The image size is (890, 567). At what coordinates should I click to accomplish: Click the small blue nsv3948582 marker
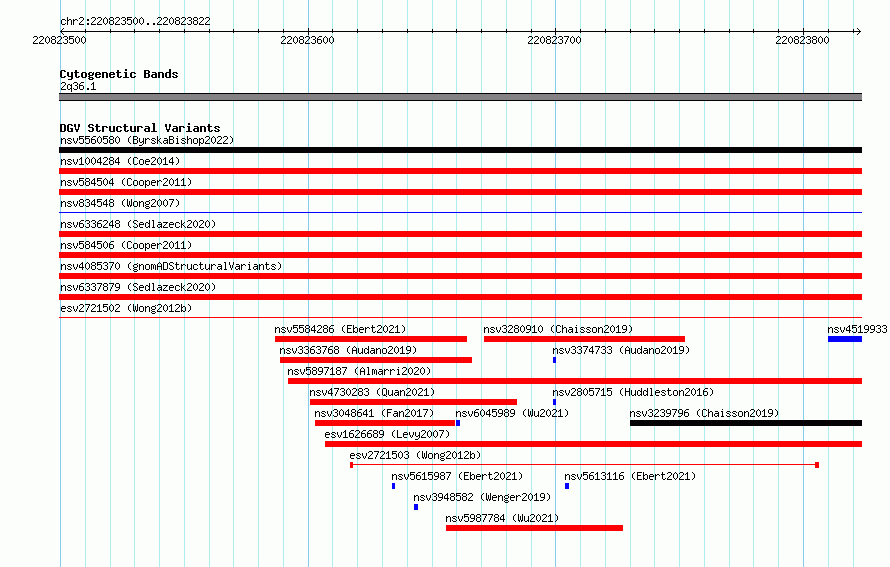tap(416, 507)
